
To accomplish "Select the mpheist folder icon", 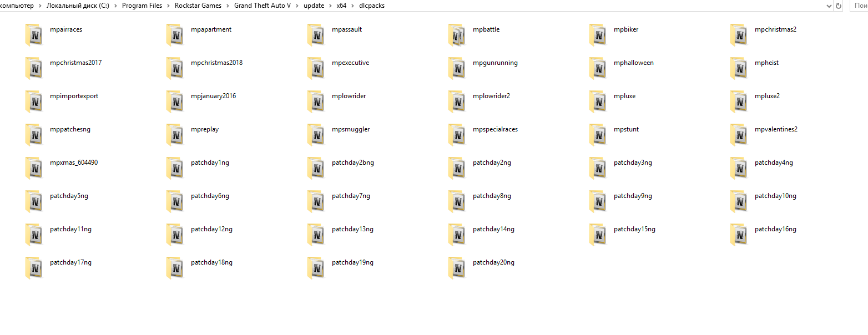I will pos(739,69).
